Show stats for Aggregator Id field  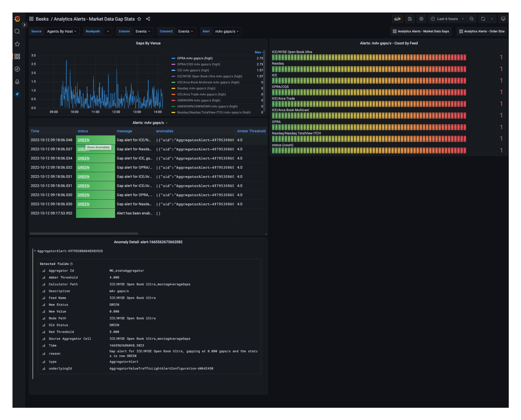tap(44, 271)
